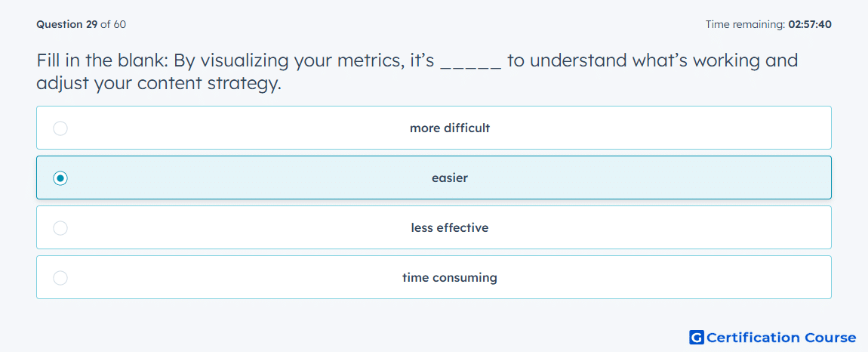The image size is (868, 352).
Task: Select the 'less effective' radio button
Action: point(60,228)
